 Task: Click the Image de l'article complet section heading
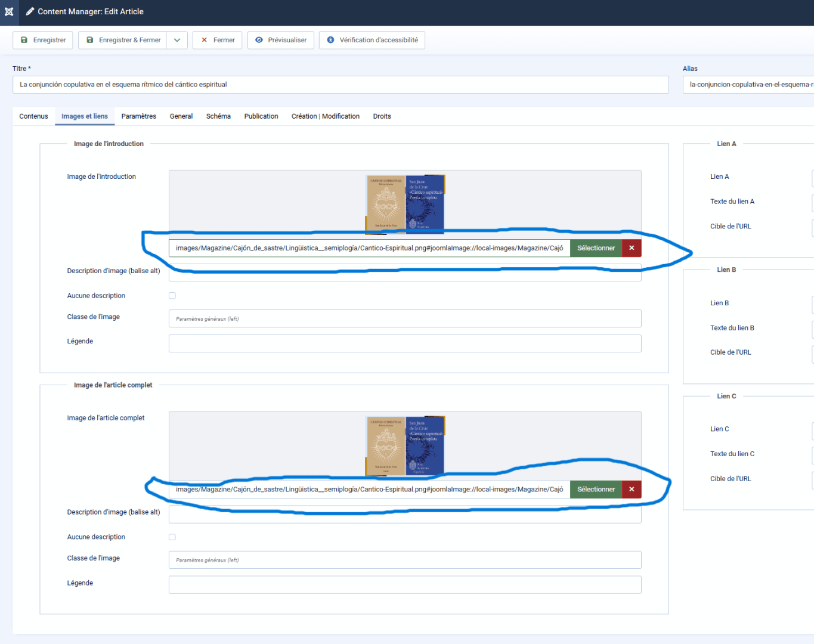(113, 385)
